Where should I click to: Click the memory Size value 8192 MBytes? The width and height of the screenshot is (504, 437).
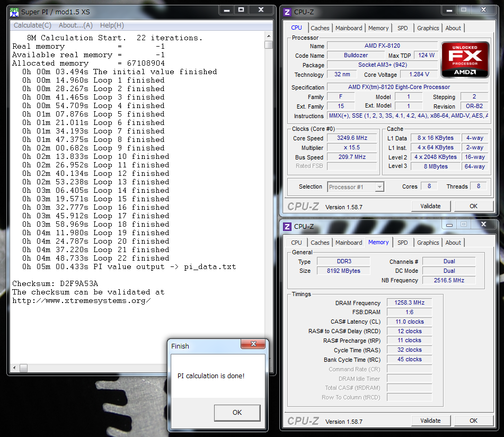tap(344, 271)
